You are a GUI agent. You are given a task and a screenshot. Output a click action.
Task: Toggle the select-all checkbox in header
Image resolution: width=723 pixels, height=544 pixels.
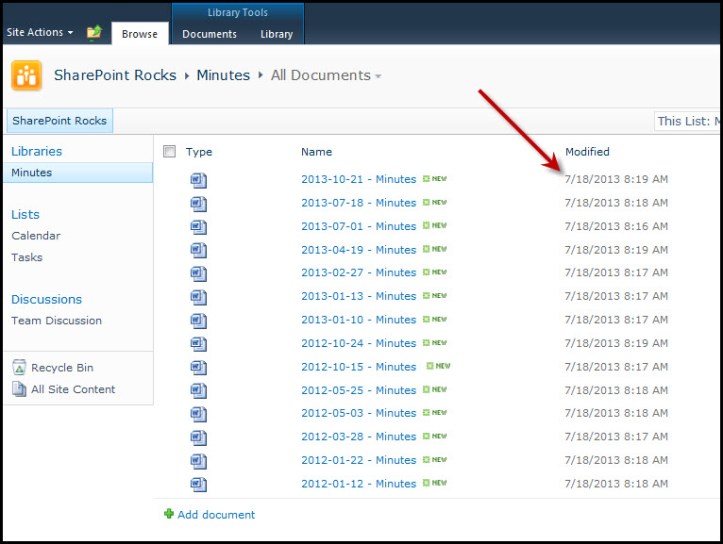pyautogui.click(x=169, y=152)
